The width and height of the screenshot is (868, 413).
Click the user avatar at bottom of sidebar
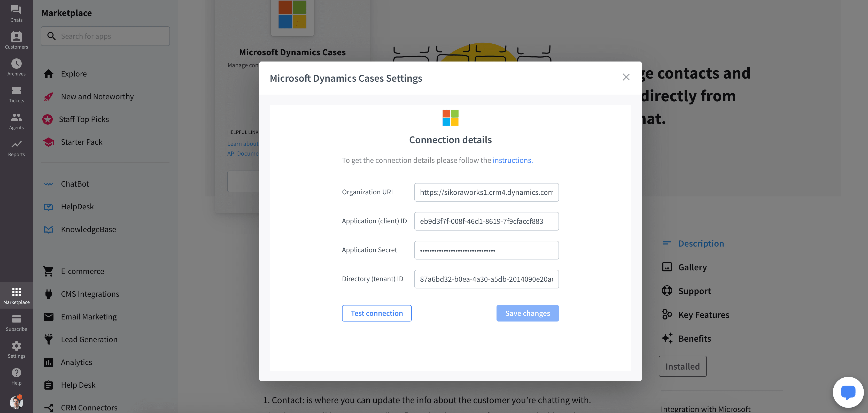16,402
